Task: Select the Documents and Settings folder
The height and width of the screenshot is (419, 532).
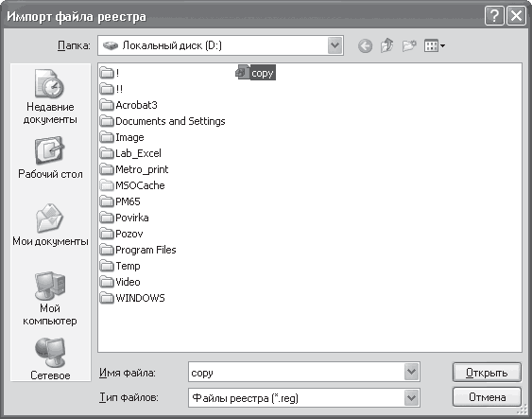Action: 163,121
